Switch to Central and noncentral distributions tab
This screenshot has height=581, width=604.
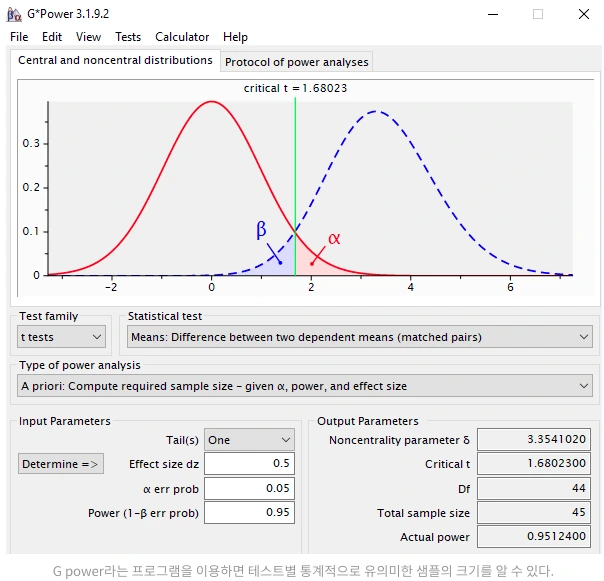(x=115, y=60)
